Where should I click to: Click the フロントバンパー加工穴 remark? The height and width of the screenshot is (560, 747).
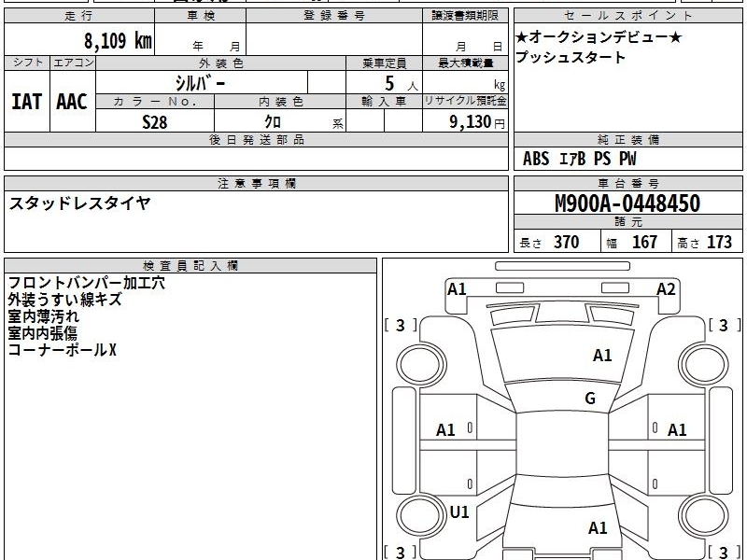coord(86,283)
